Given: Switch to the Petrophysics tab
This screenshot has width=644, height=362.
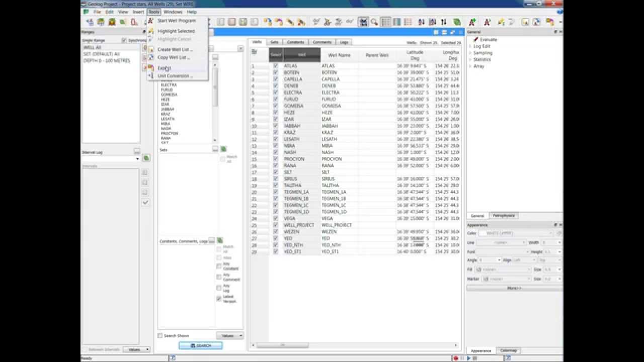Looking at the screenshot, I should pyautogui.click(x=504, y=216).
